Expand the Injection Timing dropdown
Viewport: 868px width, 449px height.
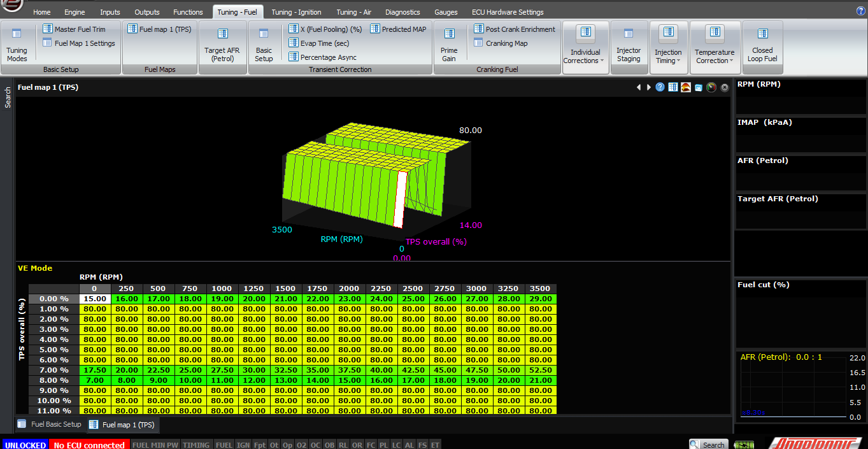(668, 46)
